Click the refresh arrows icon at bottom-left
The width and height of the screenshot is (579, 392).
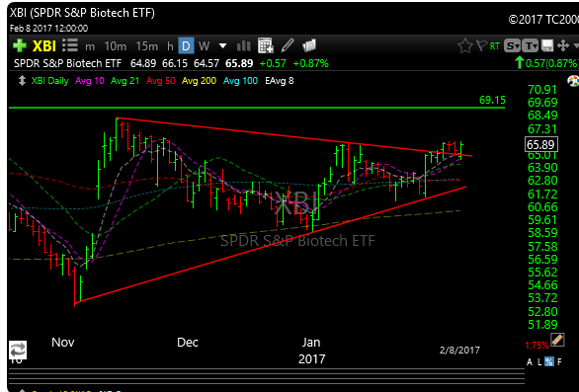(x=18, y=350)
